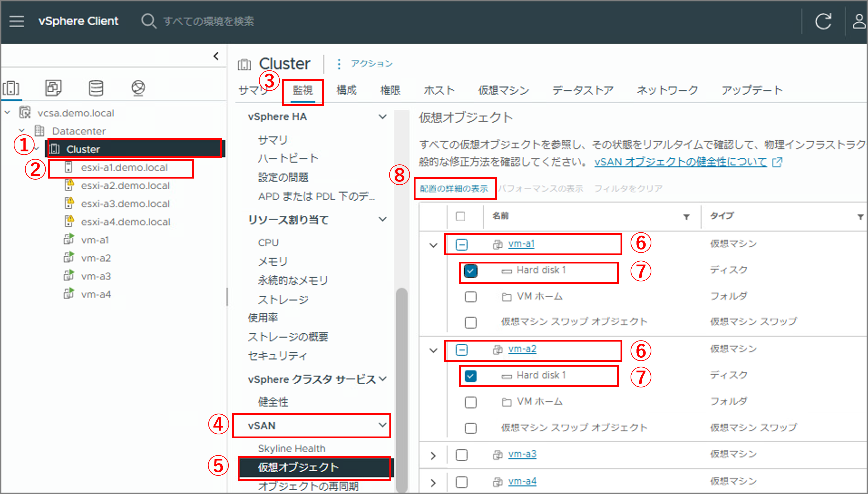Open the 監視 tab
868x494 pixels.
pos(302,90)
